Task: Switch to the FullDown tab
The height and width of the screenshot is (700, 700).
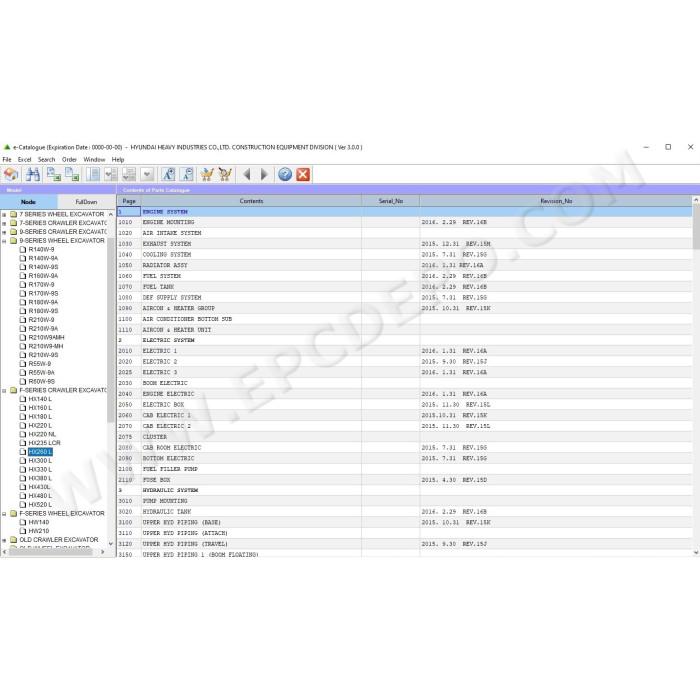Action: 86,202
